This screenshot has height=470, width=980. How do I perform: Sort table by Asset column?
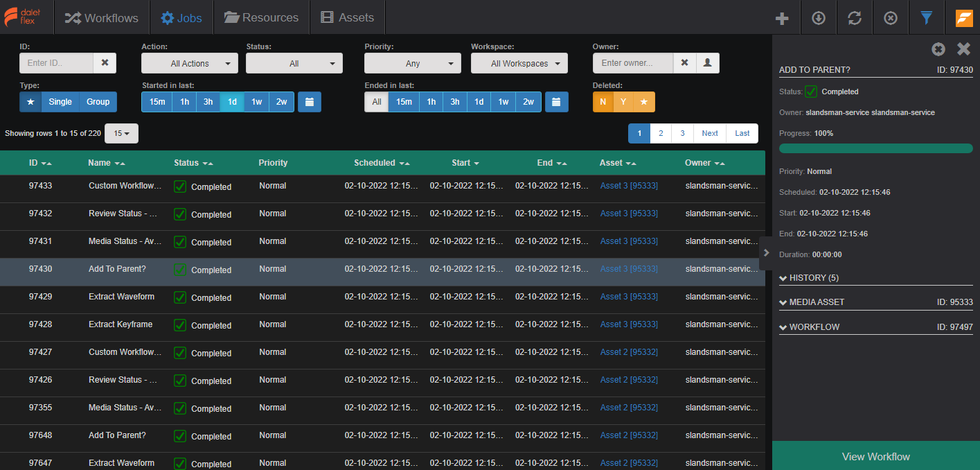click(618, 163)
